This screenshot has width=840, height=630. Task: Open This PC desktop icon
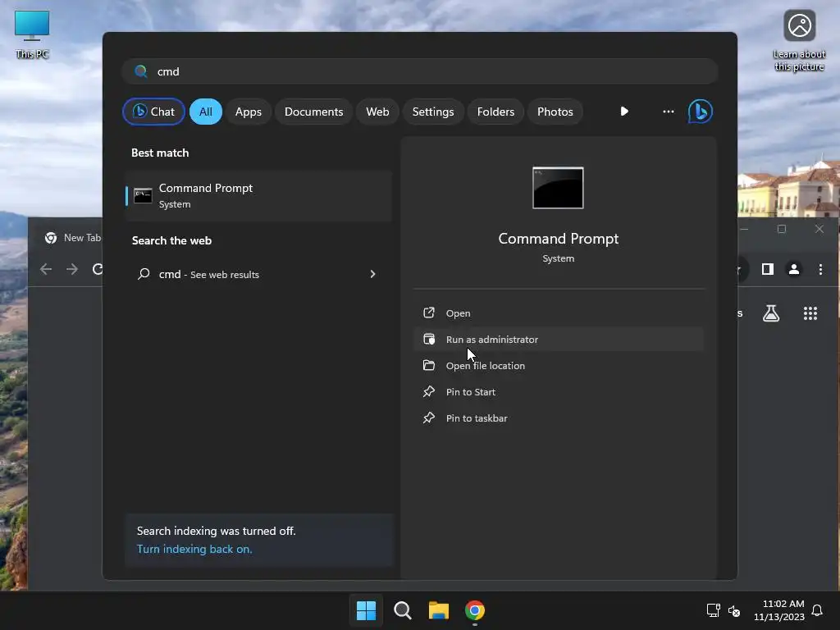(32, 34)
